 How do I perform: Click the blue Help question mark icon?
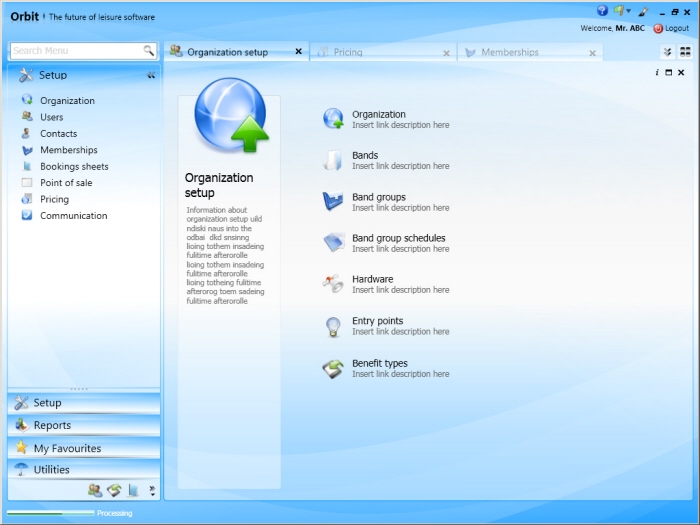tap(602, 11)
